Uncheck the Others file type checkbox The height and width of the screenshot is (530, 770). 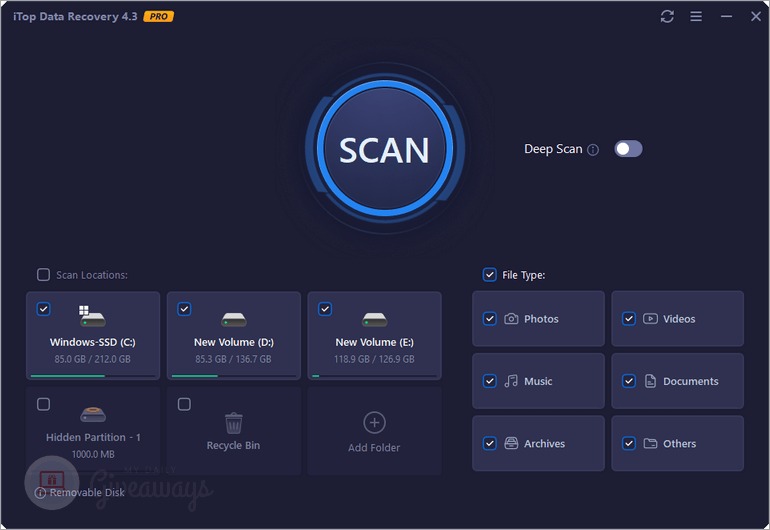tap(629, 444)
